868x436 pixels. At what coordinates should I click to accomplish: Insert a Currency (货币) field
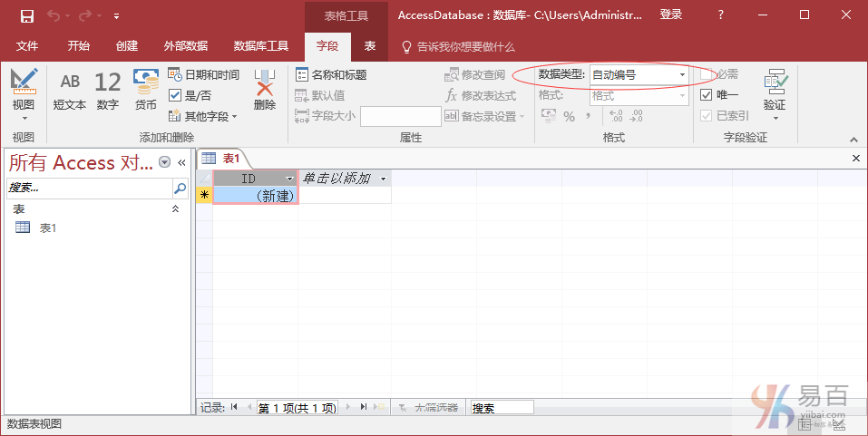(146, 91)
